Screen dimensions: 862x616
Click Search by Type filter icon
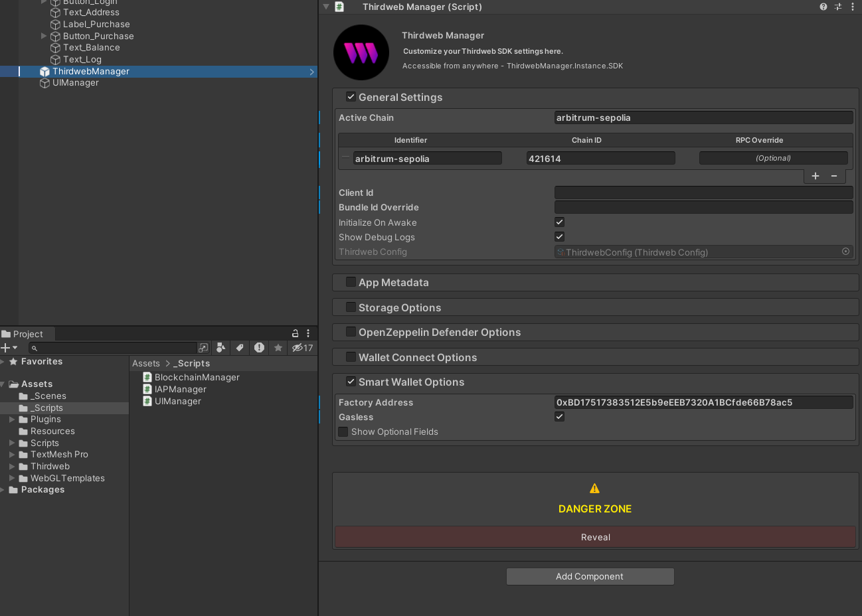[x=221, y=348]
